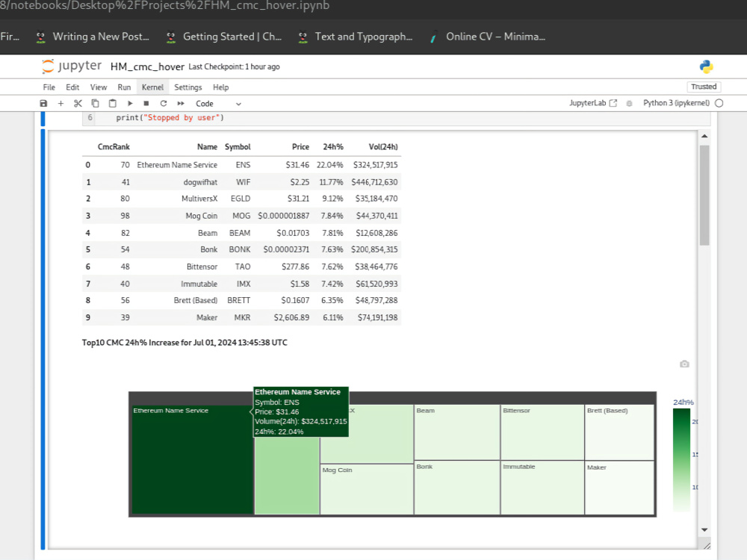Viewport: 747px width, 560px height.
Task: Click the MultiversX name cell
Action: [x=199, y=199]
